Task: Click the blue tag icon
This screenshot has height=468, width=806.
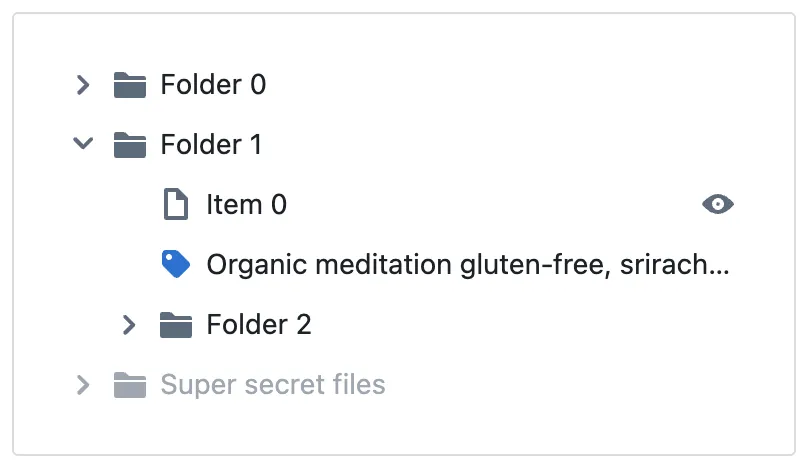Action: click(176, 264)
